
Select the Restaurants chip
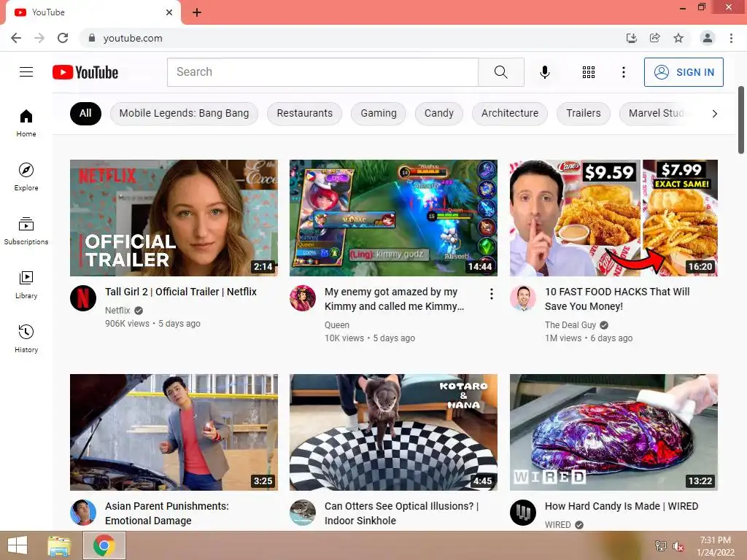[x=304, y=113]
